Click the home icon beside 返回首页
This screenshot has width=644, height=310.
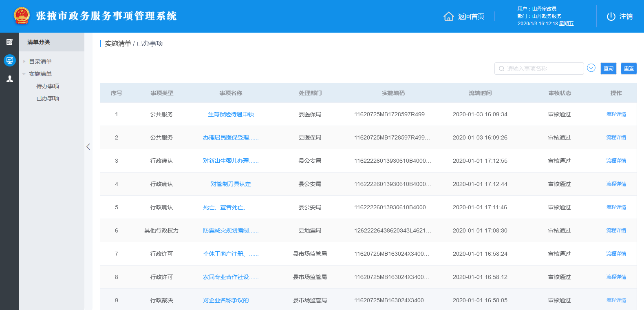click(x=448, y=16)
